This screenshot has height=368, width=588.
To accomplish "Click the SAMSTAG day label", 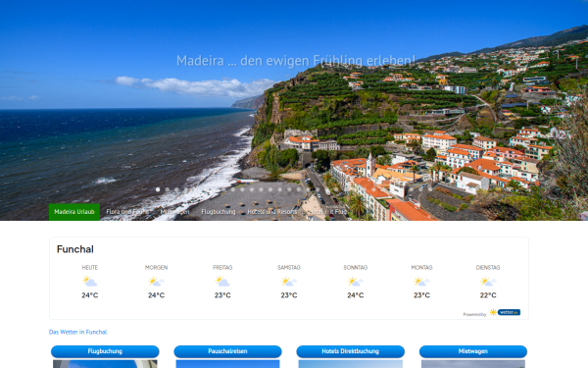I will [289, 267].
